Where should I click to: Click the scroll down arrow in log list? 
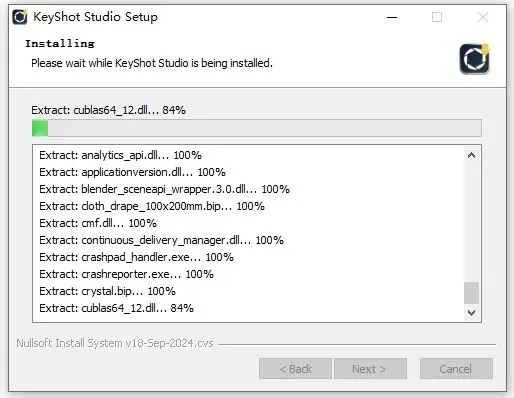pyautogui.click(x=471, y=313)
